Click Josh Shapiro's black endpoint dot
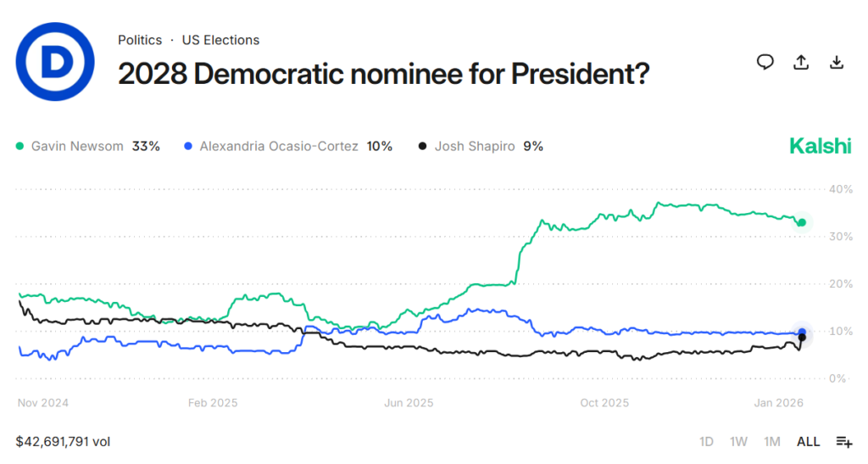Screen dimensions: 868x464 802,338
